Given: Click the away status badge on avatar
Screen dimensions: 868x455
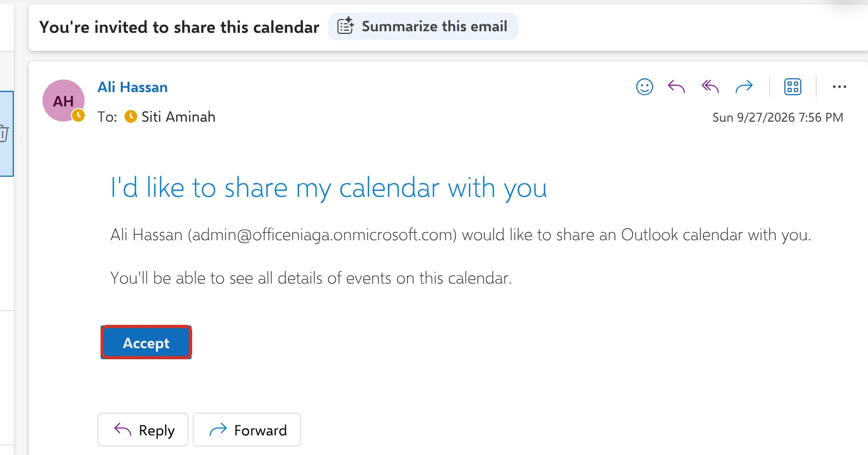Looking at the screenshot, I should (78, 115).
